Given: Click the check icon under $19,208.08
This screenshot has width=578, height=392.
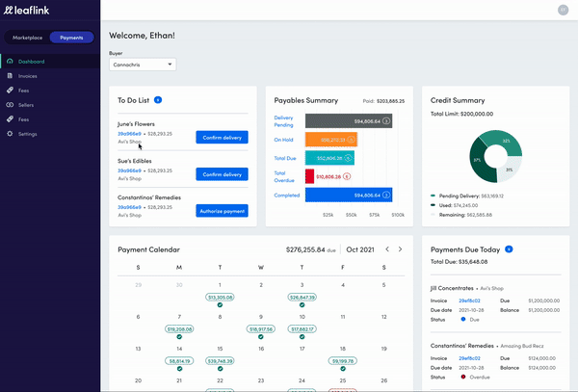Looking at the screenshot, I should [179, 337].
